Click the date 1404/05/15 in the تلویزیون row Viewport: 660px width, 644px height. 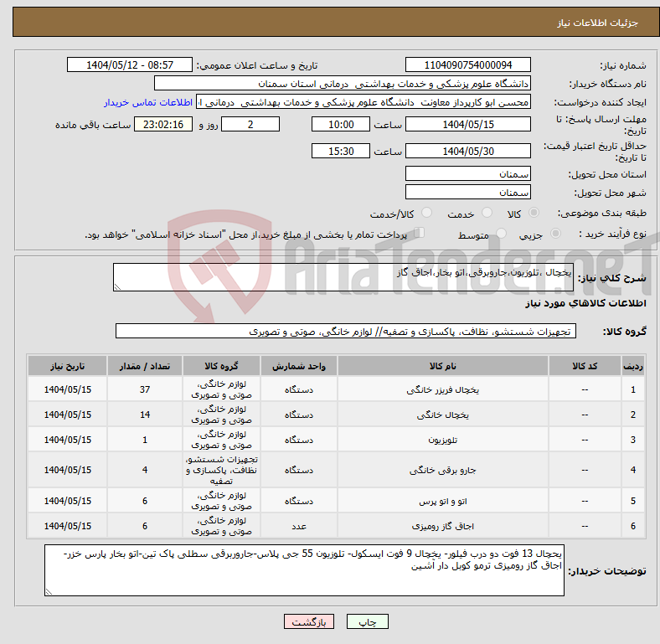(x=67, y=440)
